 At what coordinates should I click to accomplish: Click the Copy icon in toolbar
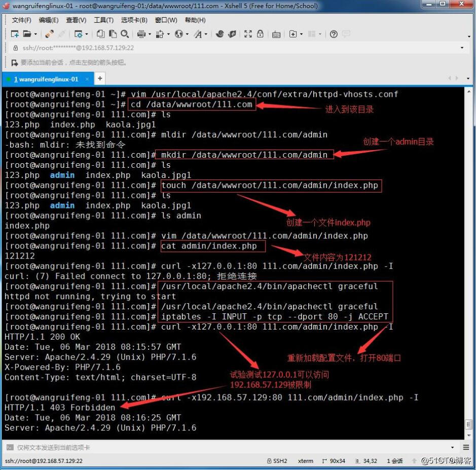pyautogui.click(x=100, y=34)
